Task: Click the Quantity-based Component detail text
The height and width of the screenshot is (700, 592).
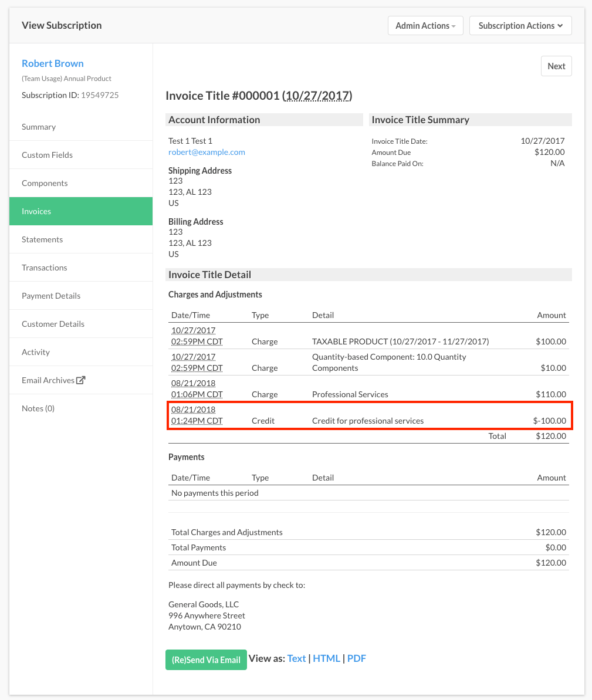Action: 389,362
